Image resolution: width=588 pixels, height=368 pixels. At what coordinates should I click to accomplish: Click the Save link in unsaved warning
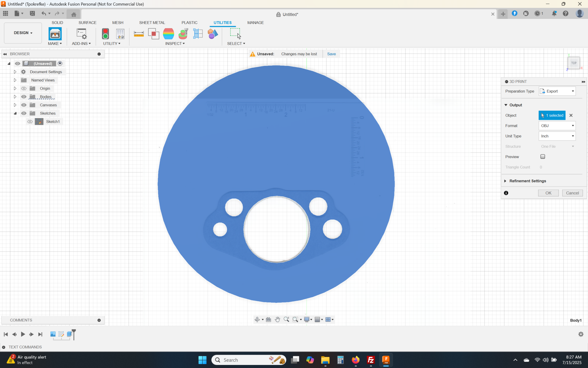pyautogui.click(x=331, y=54)
